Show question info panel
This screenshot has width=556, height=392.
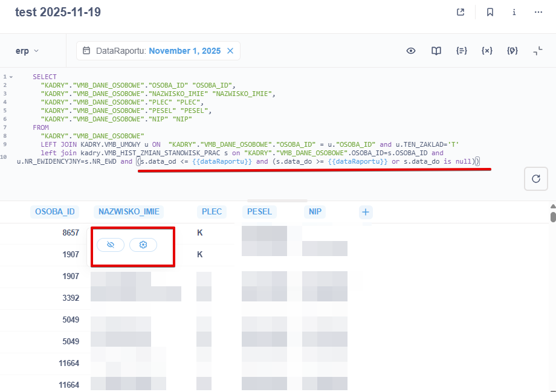(514, 12)
